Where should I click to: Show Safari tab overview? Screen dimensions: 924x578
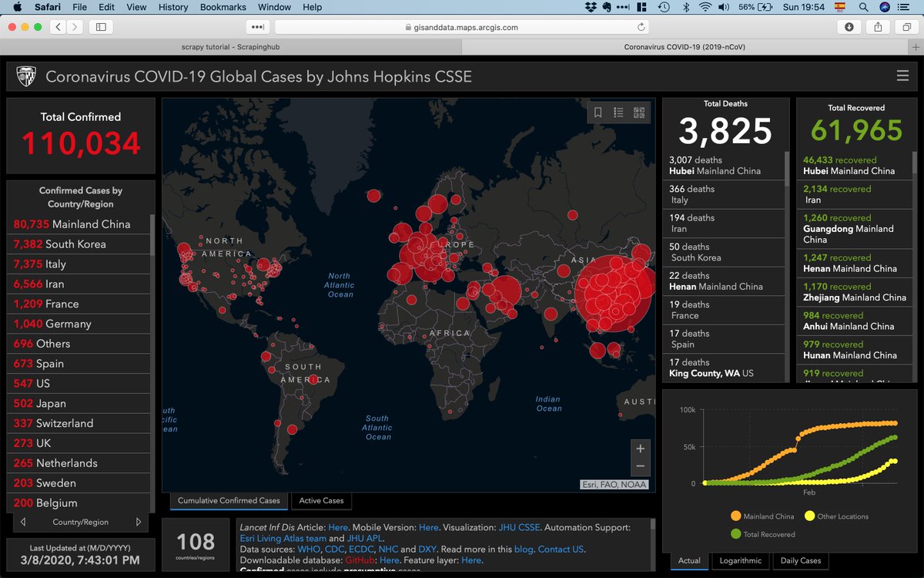(x=906, y=27)
